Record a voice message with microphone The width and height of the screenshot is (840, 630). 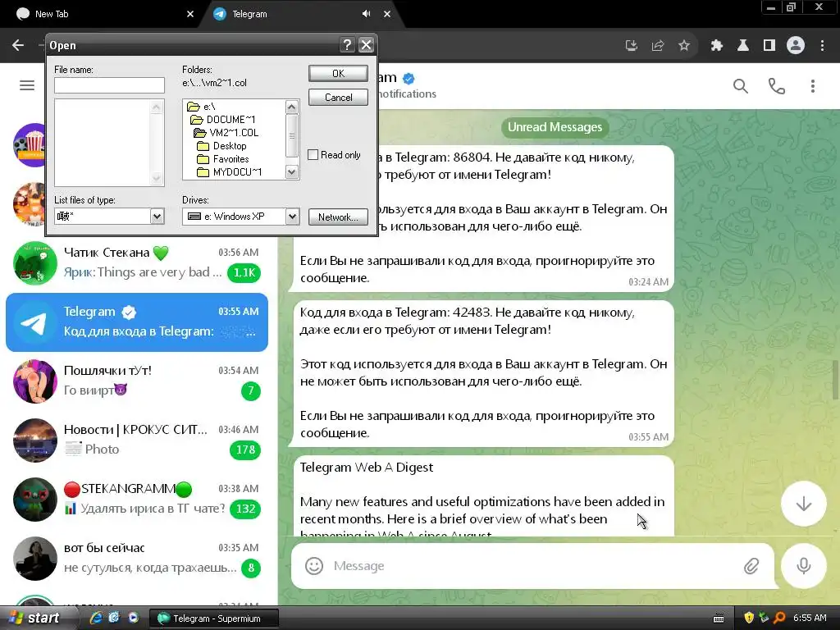(x=804, y=566)
